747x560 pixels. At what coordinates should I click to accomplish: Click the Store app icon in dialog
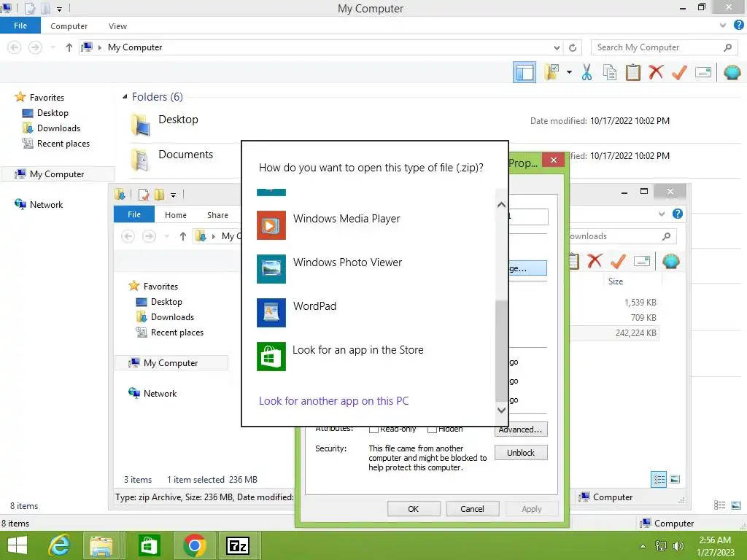pyautogui.click(x=271, y=356)
